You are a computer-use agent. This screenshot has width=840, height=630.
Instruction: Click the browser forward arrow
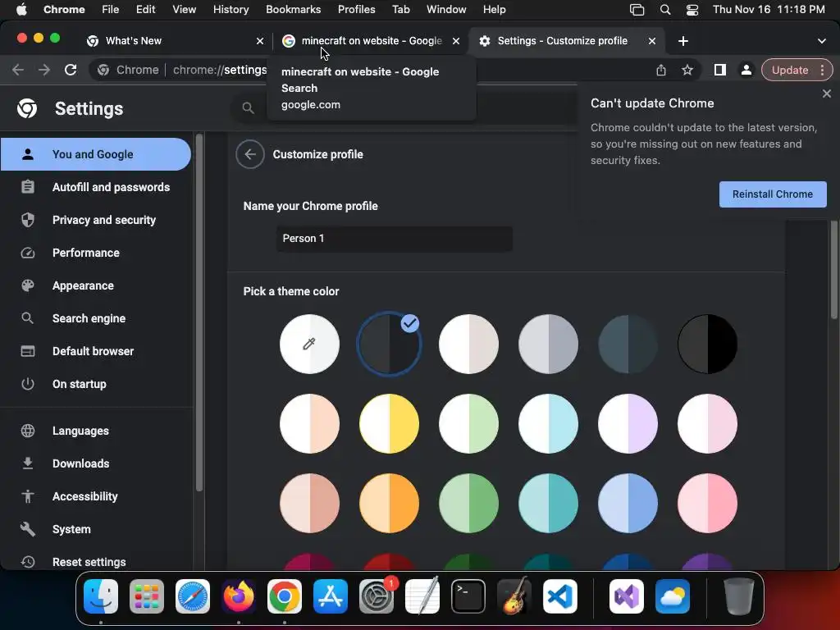click(x=44, y=70)
